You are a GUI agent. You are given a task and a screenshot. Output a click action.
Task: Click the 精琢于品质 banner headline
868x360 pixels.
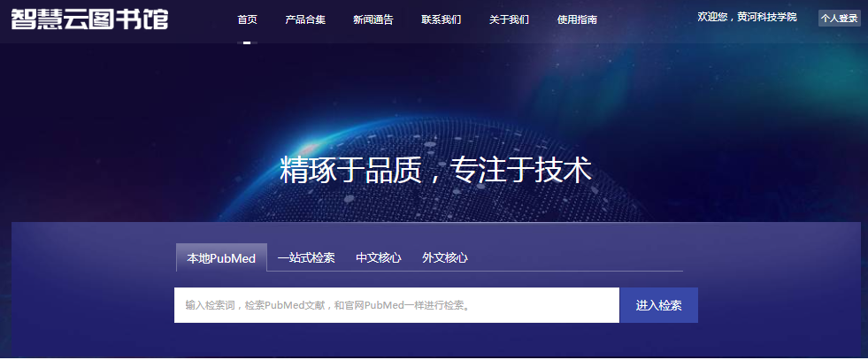click(435, 170)
